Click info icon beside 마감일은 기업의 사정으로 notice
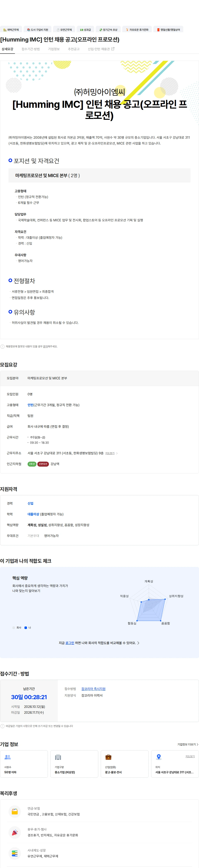Image resolution: width=199 pixels, height=868 pixels. click(2, 726)
